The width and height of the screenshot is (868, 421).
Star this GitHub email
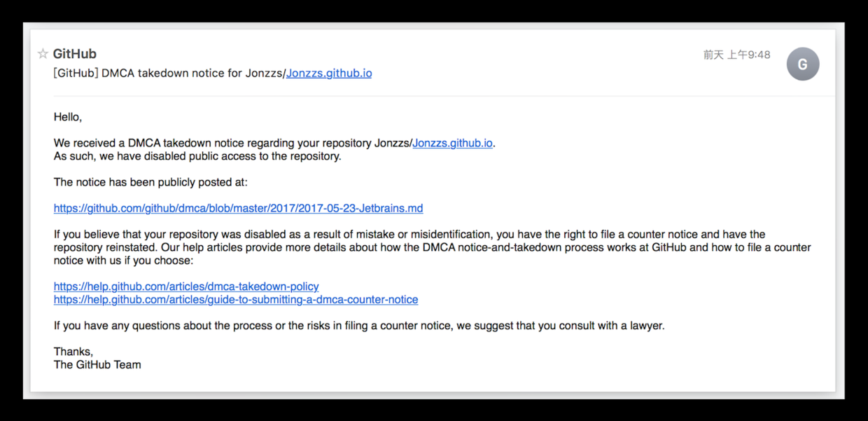[x=43, y=54]
